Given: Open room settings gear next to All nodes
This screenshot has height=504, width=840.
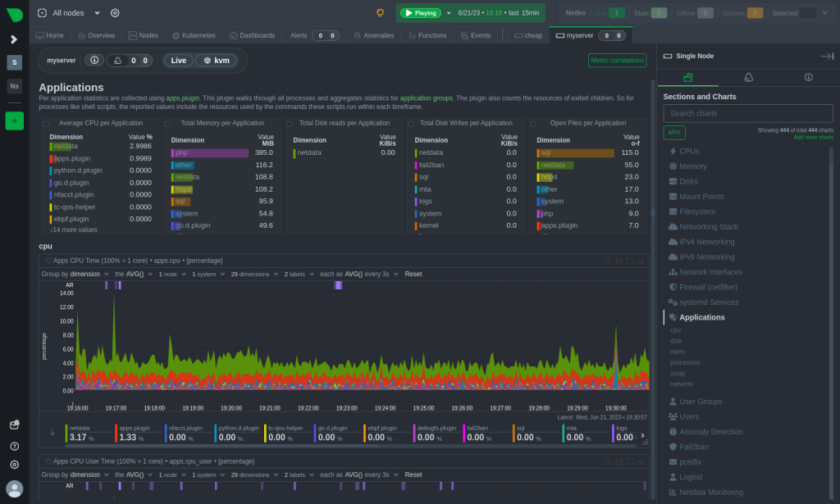Looking at the screenshot, I should click(115, 13).
